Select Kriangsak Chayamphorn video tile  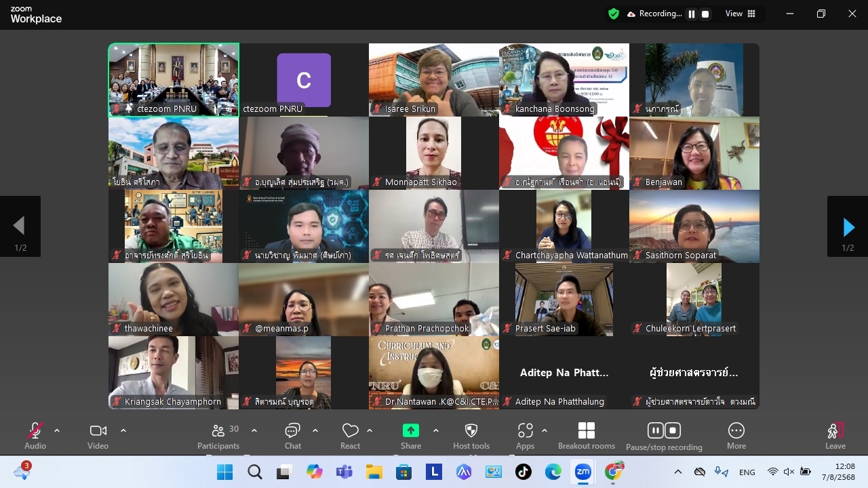pyautogui.click(x=174, y=373)
